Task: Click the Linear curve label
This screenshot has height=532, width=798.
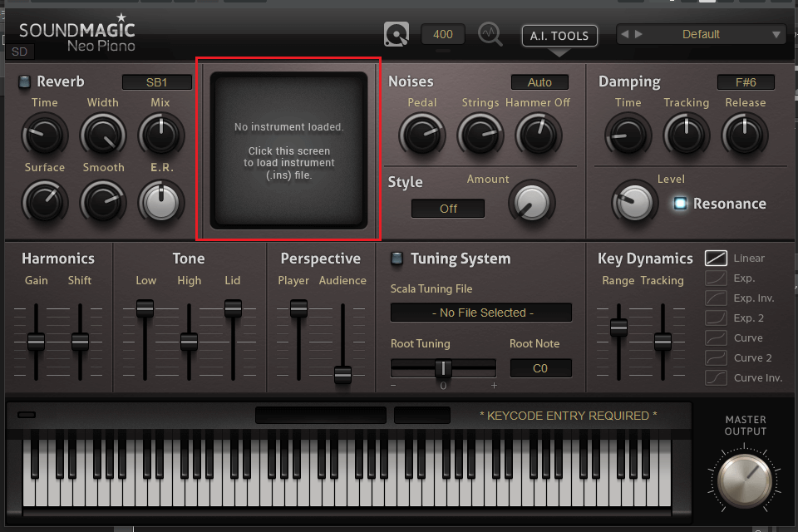Action: click(x=749, y=259)
